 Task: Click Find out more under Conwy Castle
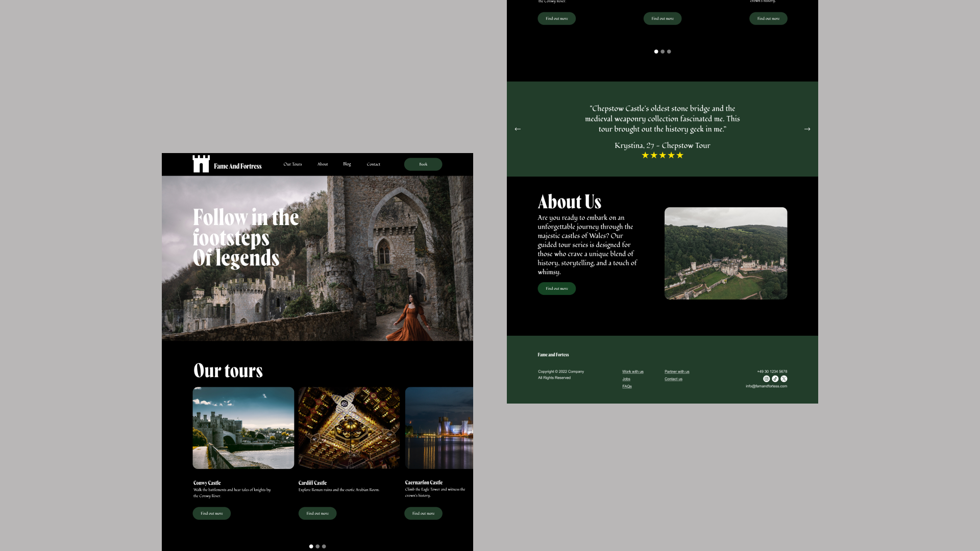211,513
